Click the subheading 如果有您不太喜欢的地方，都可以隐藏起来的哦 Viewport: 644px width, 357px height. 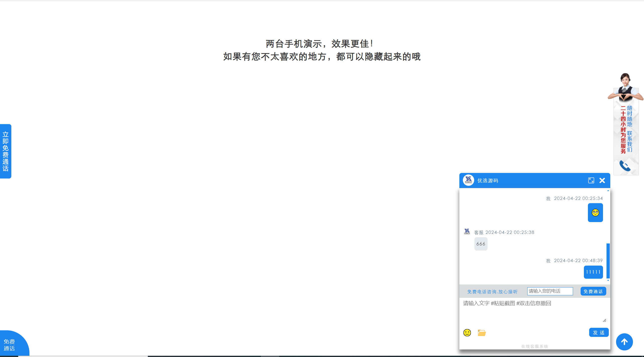click(322, 57)
